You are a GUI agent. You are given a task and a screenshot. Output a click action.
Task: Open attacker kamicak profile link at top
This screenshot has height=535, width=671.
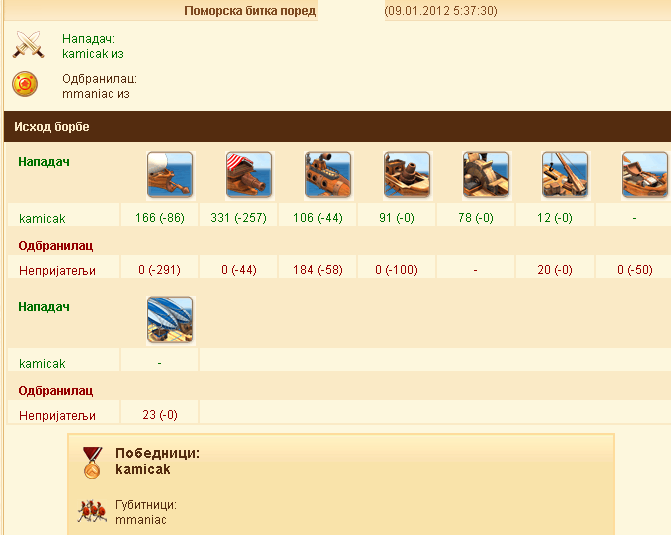(85, 54)
